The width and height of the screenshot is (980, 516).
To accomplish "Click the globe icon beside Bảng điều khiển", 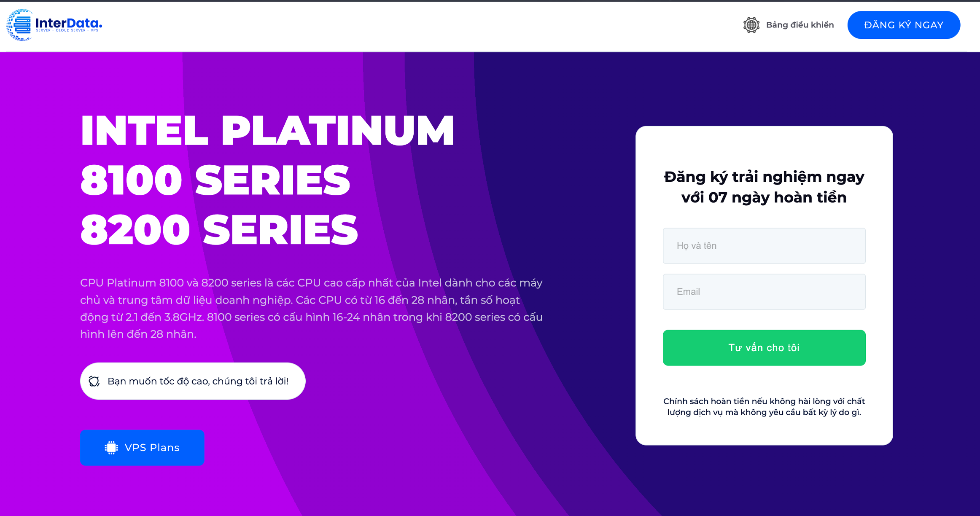I will (751, 24).
